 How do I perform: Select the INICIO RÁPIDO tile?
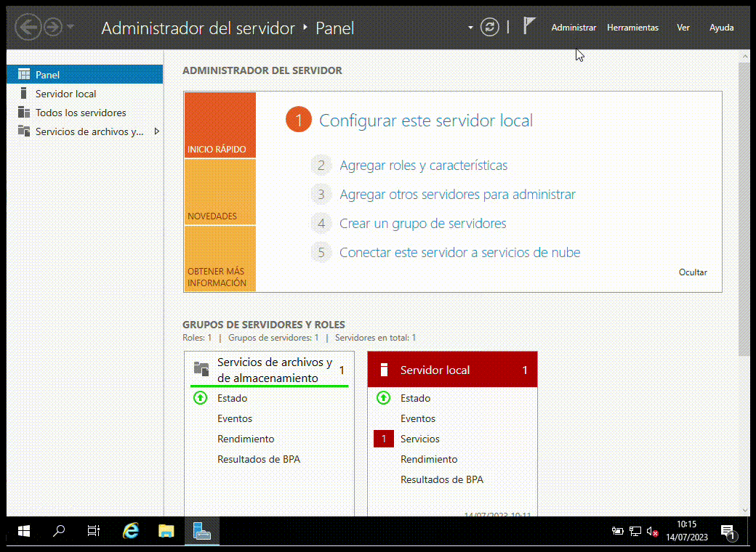[x=220, y=125]
